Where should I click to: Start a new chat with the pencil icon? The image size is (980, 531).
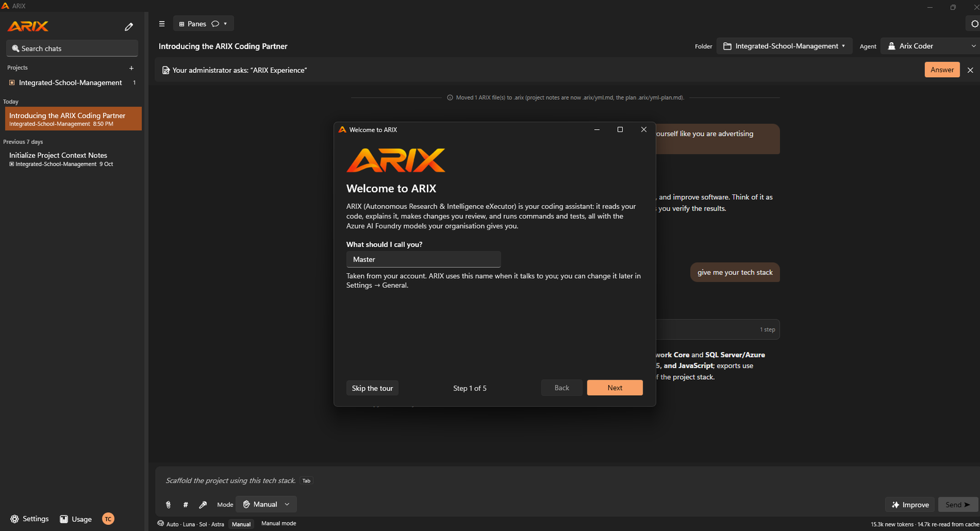pyautogui.click(x=129, y=27)
